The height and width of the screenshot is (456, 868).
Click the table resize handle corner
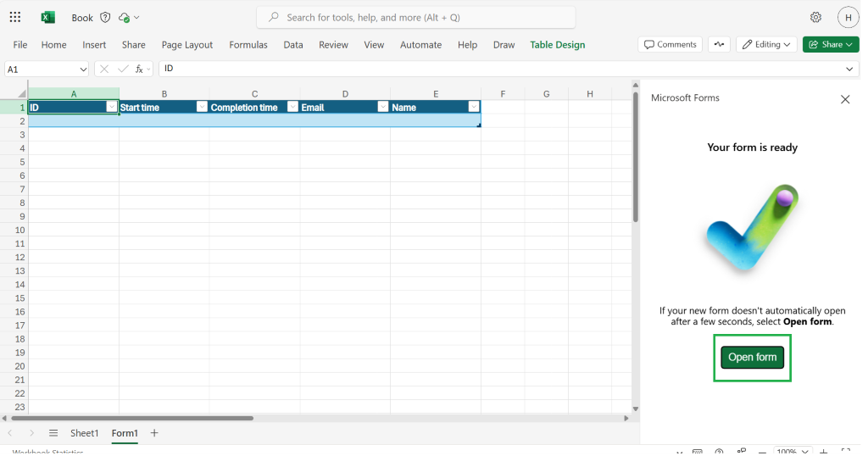coord(479,125)
